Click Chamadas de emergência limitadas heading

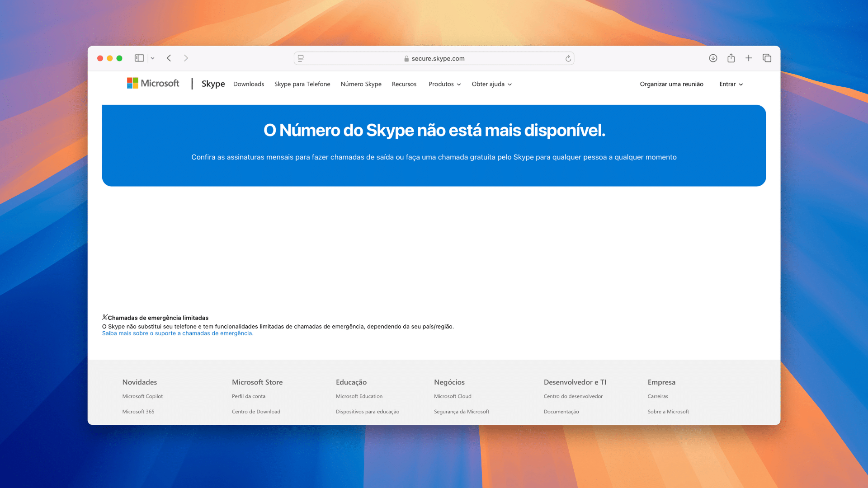click(x=158, y=318)
